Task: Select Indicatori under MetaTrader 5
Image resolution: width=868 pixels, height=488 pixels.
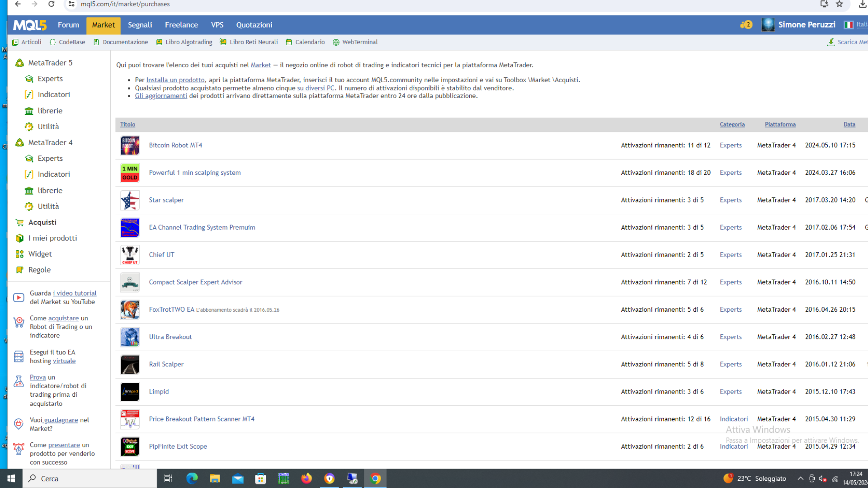Action: click(54, 94)
